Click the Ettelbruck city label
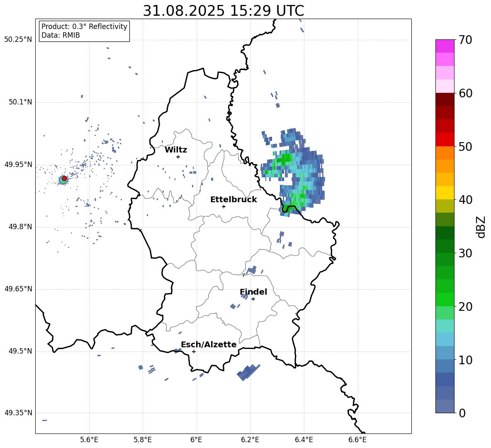Viewport: 491px width, 448px height. [x=233, y=200]
